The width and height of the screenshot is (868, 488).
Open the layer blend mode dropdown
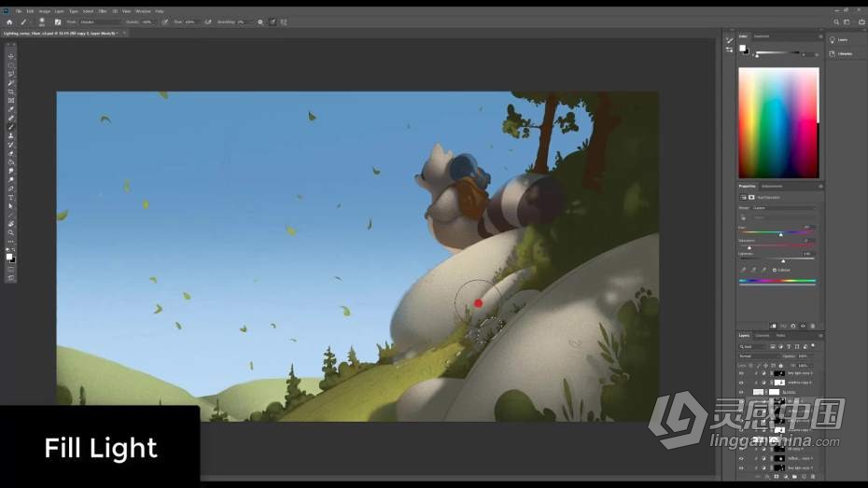pyautogui.click(x=760, y=356)
